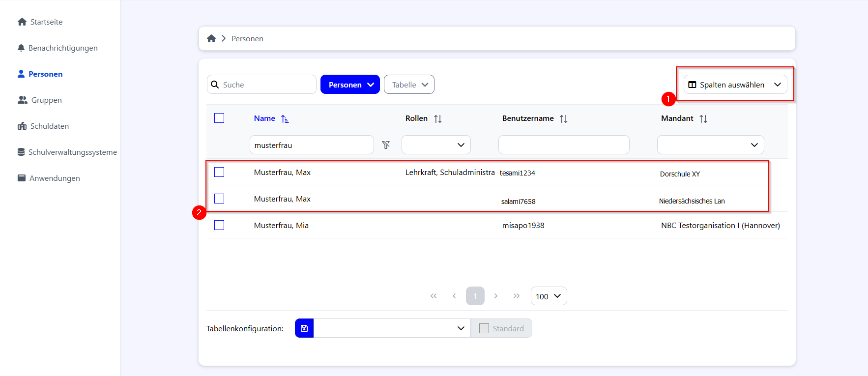The image size is (868, 376).
Task: Go to last page double-arrow
Action: tap(516, 296)
